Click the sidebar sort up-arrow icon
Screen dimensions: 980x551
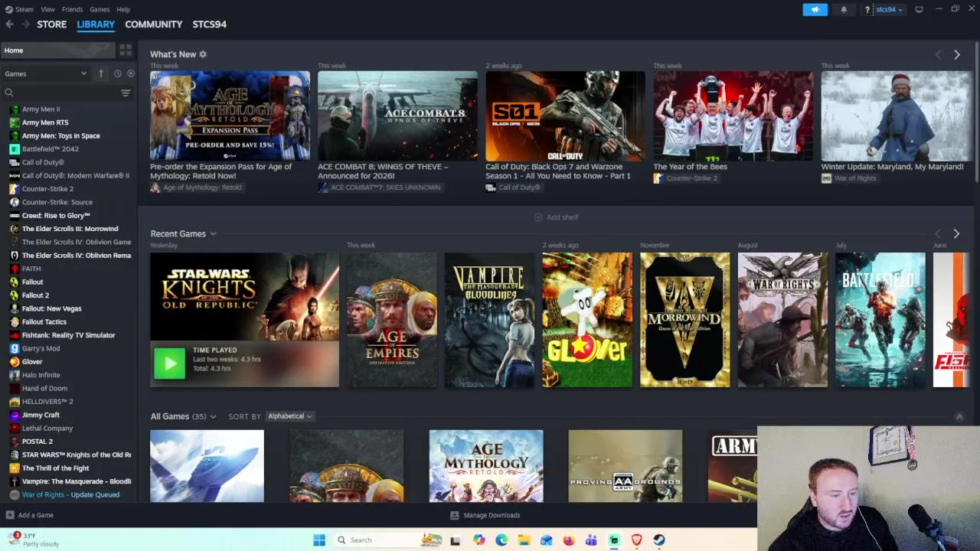101,73
